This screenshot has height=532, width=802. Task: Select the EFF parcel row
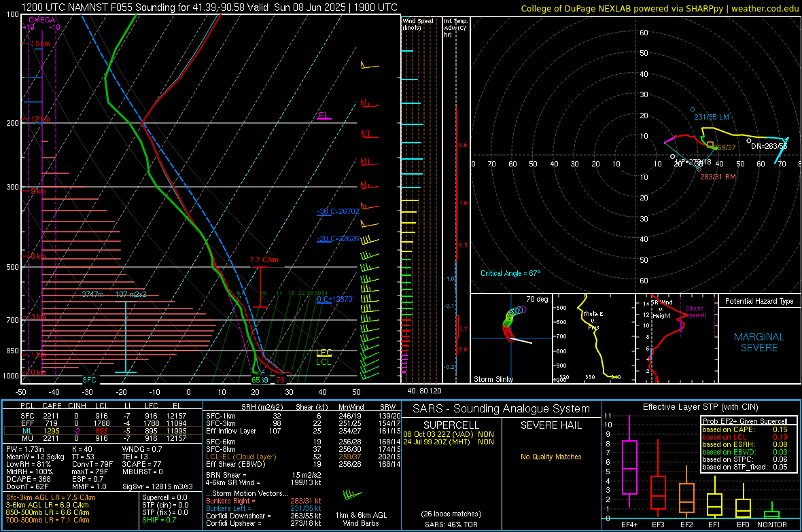[103, 423]
